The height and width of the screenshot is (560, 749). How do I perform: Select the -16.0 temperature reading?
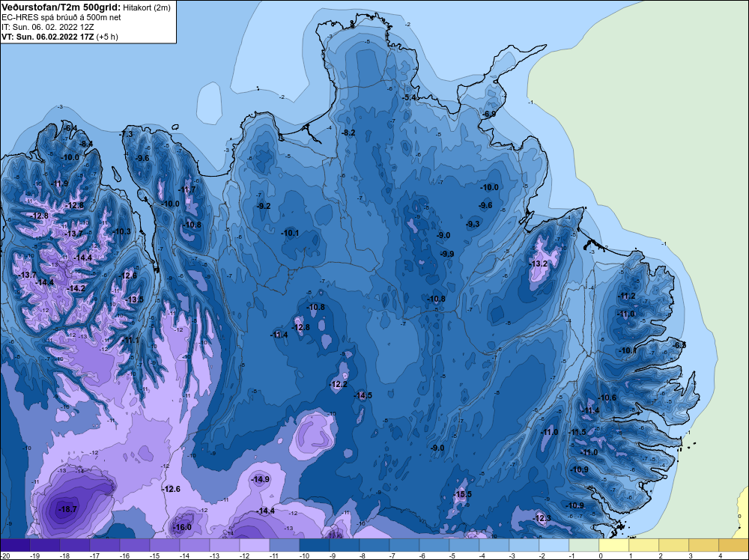182,527
